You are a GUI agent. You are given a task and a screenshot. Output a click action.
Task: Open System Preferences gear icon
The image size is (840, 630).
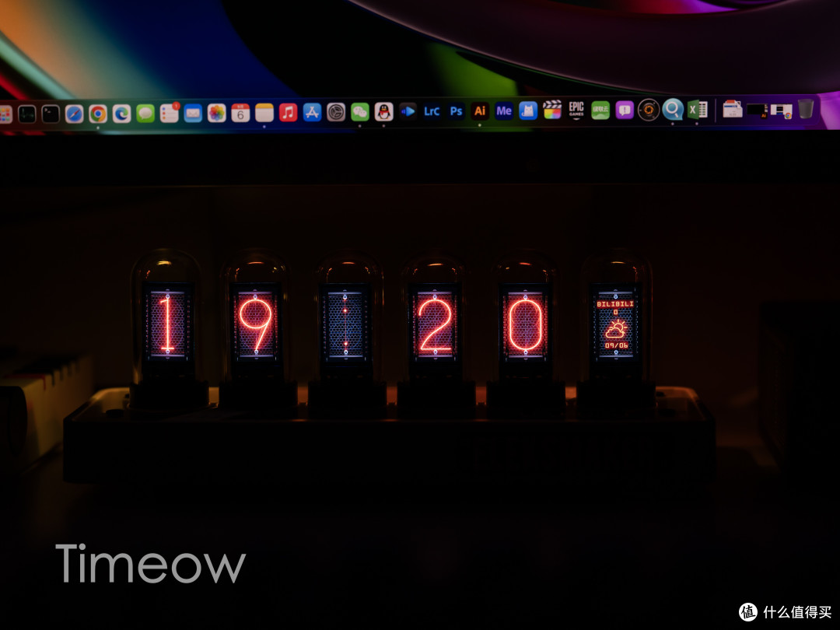[336, 112]
